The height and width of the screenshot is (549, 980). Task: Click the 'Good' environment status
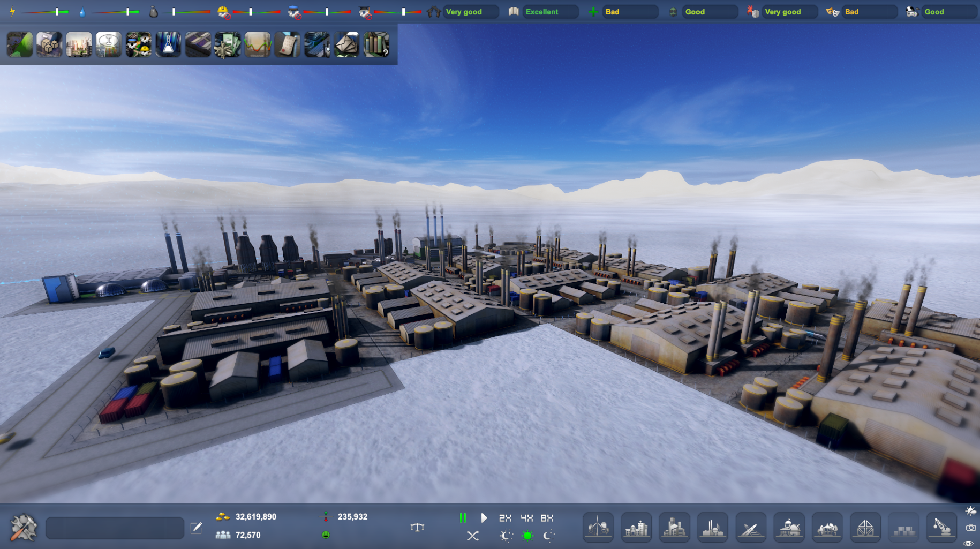point(710,12)
